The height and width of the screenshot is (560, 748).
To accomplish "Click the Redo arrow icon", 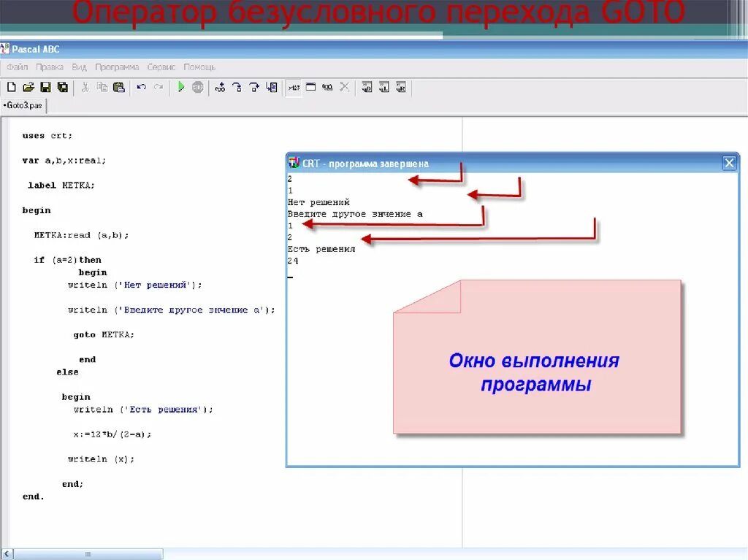I will [x=158, y=87].
